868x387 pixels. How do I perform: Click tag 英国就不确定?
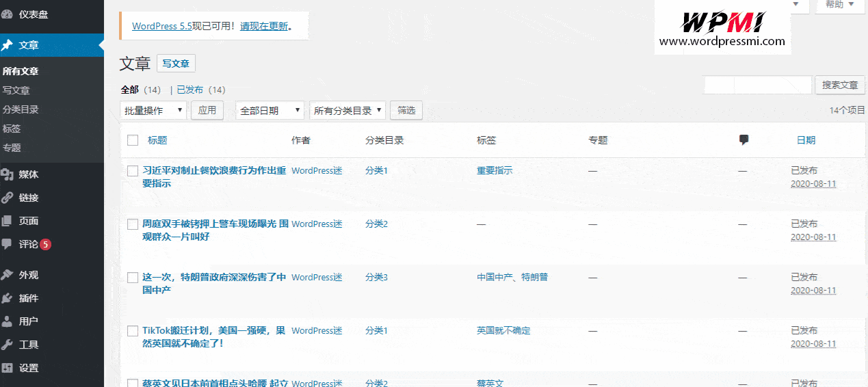(503, 331)
